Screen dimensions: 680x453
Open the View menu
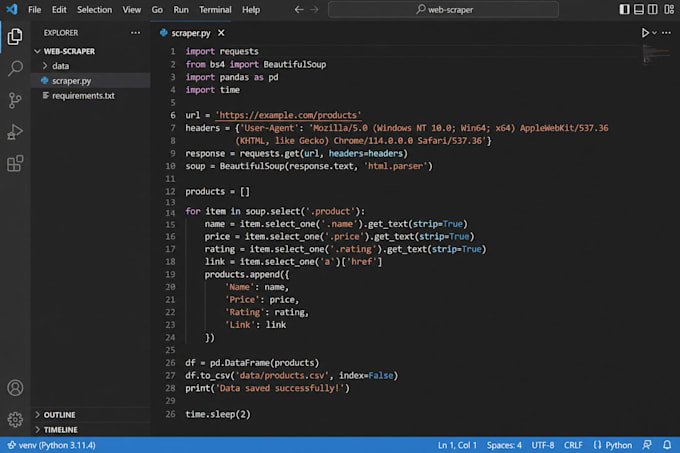[131, 10]
